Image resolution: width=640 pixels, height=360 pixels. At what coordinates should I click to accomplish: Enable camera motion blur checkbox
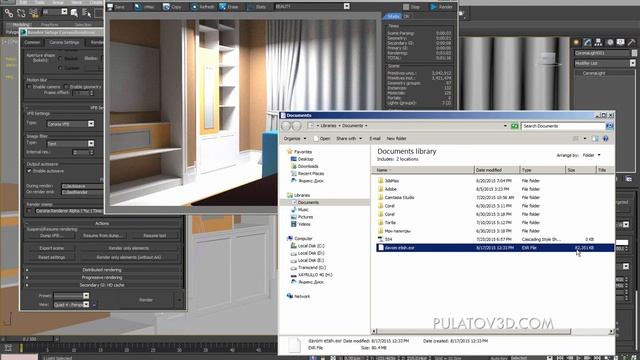[x=29, y=87]
